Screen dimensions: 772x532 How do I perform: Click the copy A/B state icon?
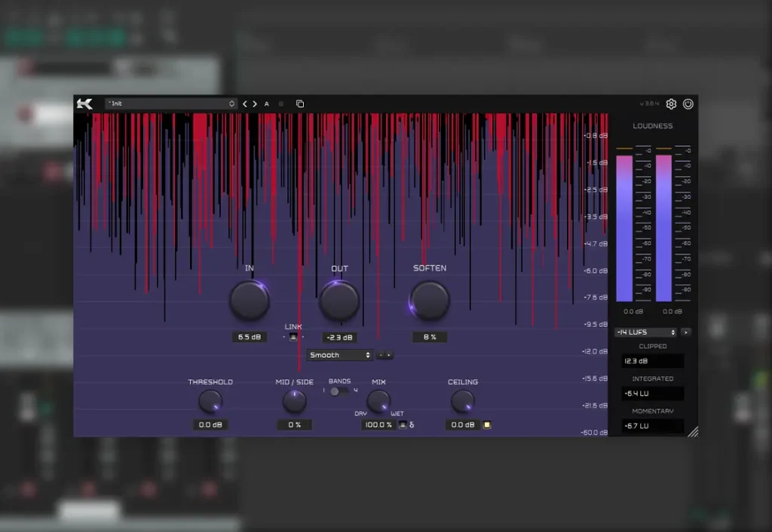point(300,104)
